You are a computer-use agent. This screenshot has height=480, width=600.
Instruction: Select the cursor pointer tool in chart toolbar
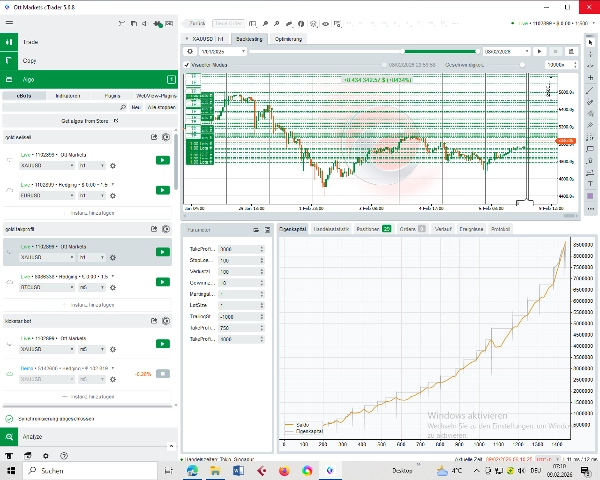pyautogui.click(x=590, y=42)
